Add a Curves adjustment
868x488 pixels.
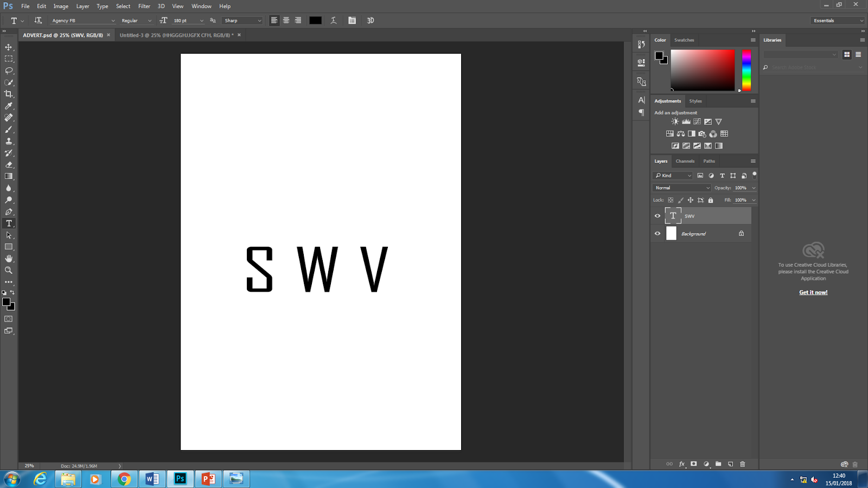(697, 121)
